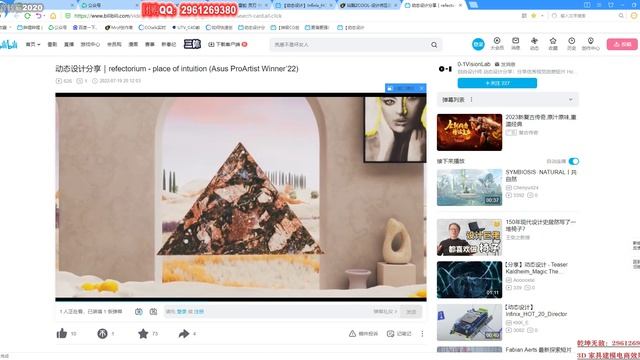
Task: Open the note-taking icon below video
Action: click(x=390, y=333)
